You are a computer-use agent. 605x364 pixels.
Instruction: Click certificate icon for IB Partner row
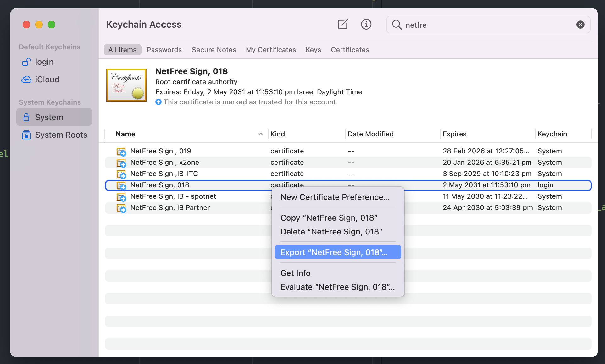click(x=121, y=208)
